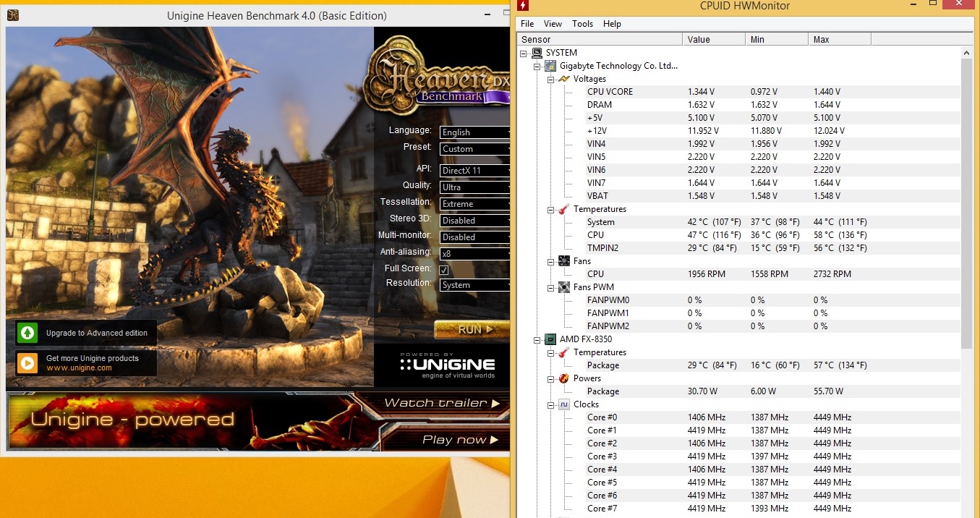Screen dimensions: 980x518
Task: Click the Unigine powered-by logo
Action: [x=448, y=365]
